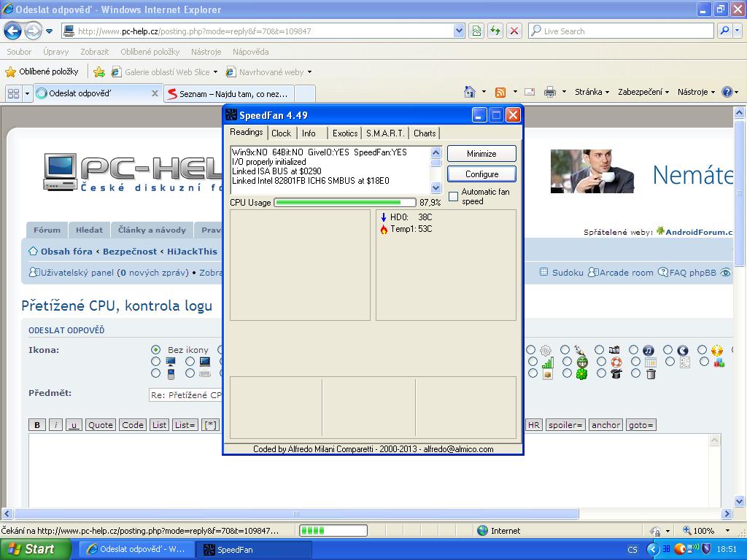Select the music note icon radio button
Viewport: 747px width, 560px height.
coord(634,350)
